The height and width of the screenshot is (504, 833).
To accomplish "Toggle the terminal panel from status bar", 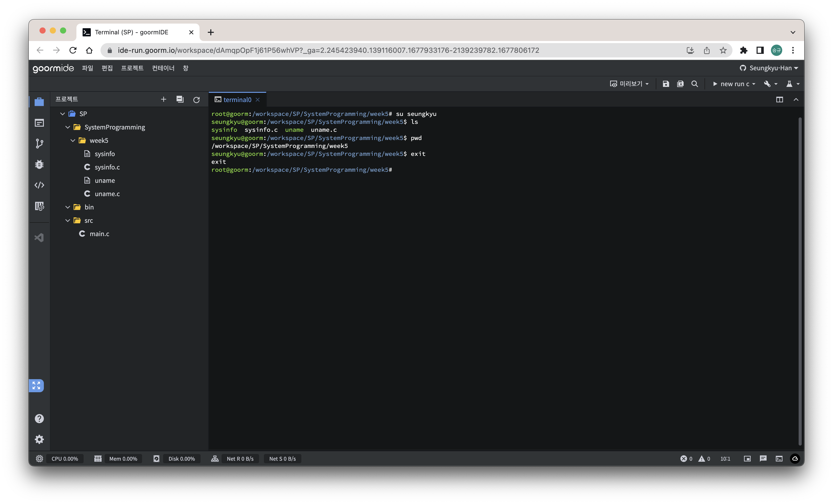I will (779, 459).
